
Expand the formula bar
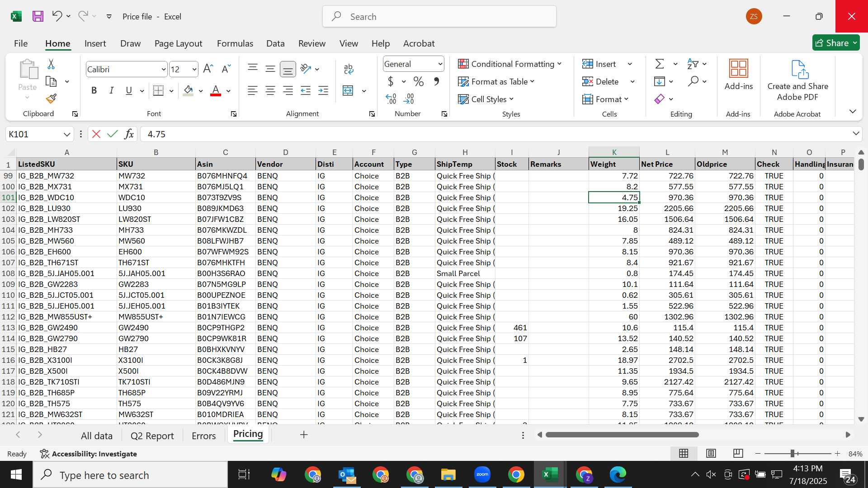(856, 133)
